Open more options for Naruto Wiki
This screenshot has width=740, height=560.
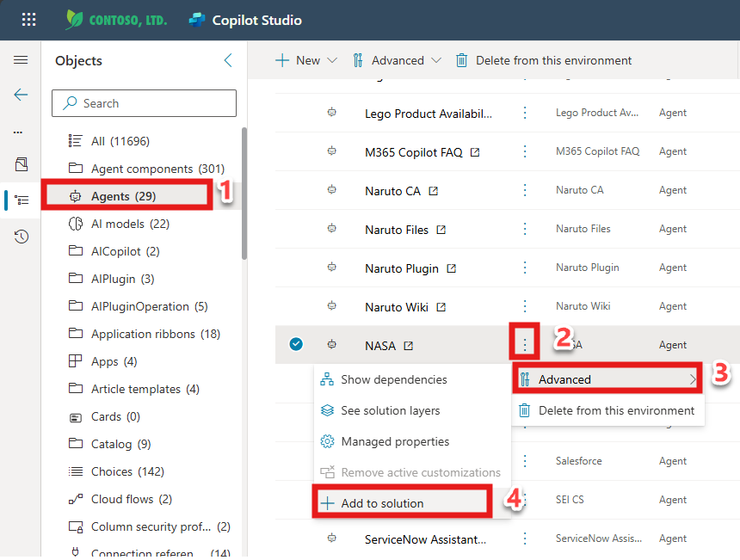point(525,306)
